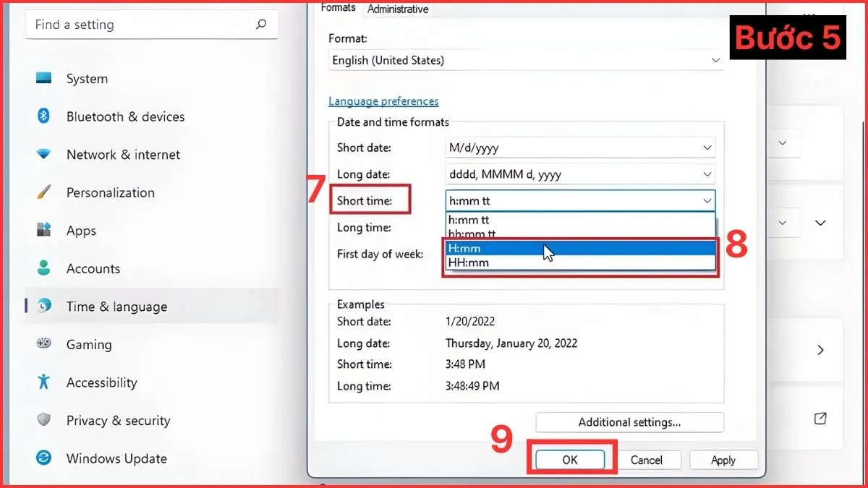Image resolution: width=868 pixels, height=488 pixels.
Task: Click the Apps sidebar icon
Action: 45,231
